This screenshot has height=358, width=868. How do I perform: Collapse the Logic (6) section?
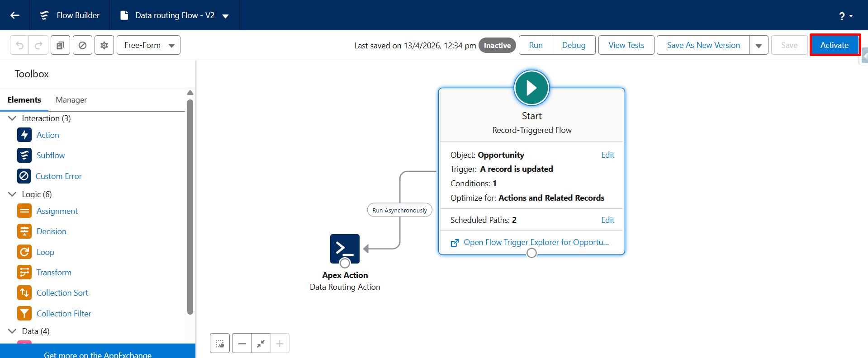[12, 194]
